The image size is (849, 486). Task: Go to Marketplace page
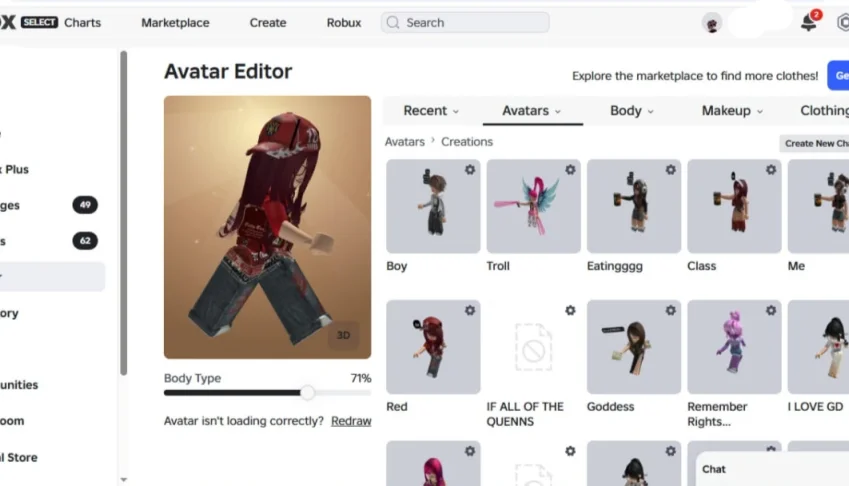[x=175, y=23]
